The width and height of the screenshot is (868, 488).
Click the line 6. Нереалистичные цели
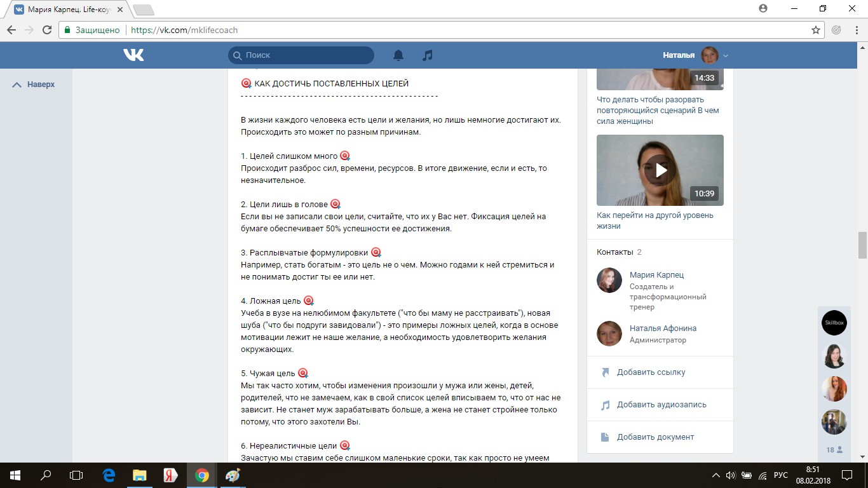click(289, 446)
